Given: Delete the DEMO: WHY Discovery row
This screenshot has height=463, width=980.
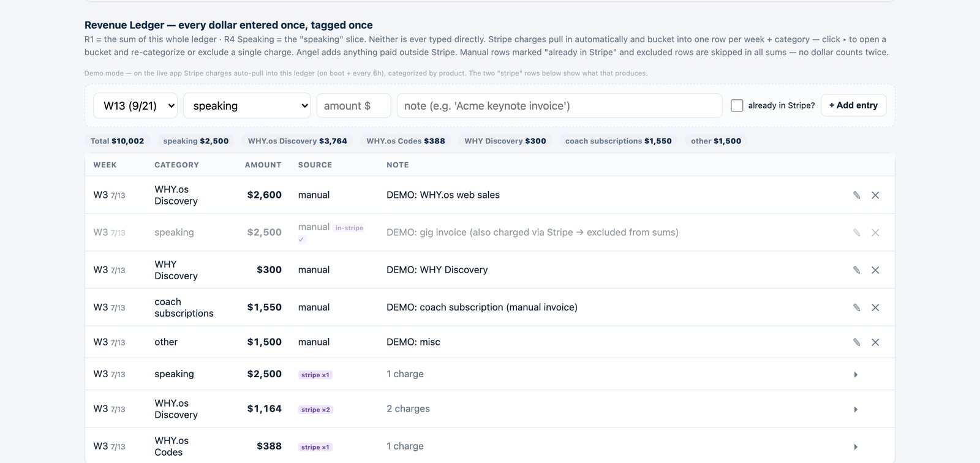Looking at the screenshot, I should tap(875, 270).
